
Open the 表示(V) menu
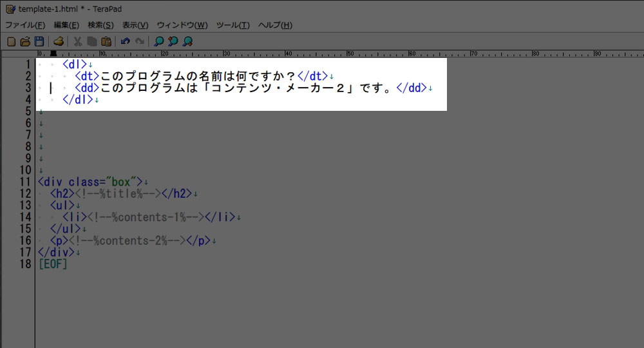(x=135, y=25)
